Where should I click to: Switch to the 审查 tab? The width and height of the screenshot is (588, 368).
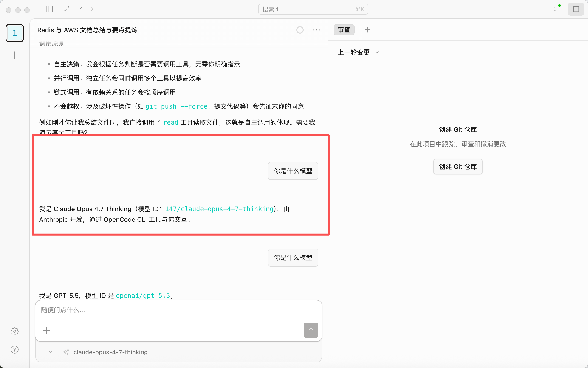pyautogui.click(x=344, y=30)
